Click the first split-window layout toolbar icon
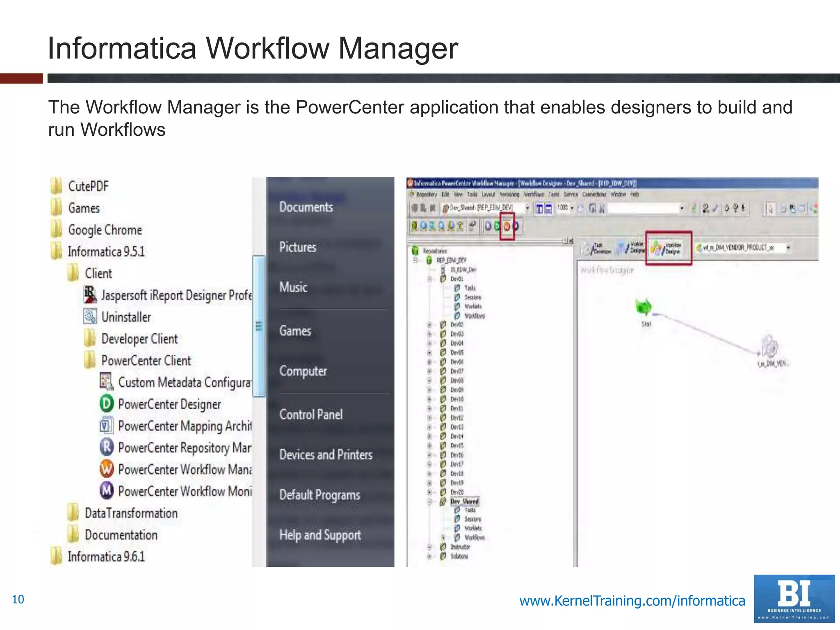Image resolution: width=840 pixels, height=630 pixels. [x=539, y=209]
